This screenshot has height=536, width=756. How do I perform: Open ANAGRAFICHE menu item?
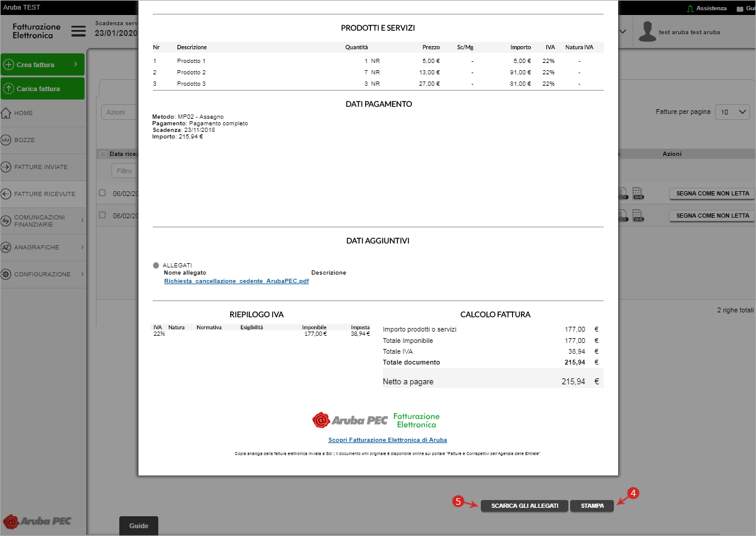click(42, 247)
